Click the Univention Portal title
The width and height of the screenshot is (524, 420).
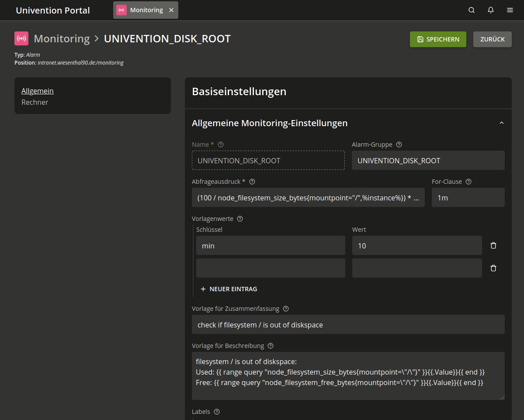point(53,10)
